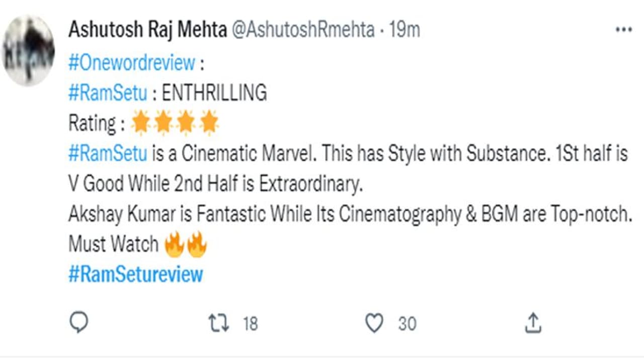Open the #RamSetureview hashtag
644x363 pixels.
click(135, 275)
